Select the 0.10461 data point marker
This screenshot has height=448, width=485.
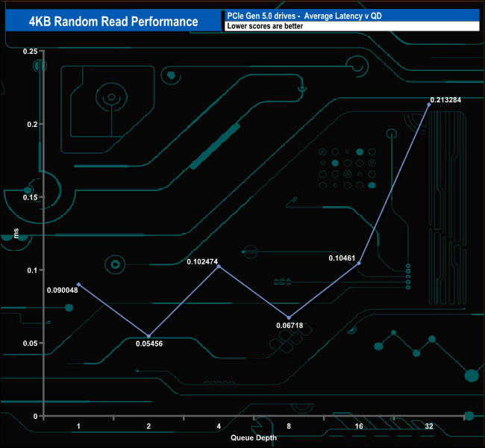(359, 263)
